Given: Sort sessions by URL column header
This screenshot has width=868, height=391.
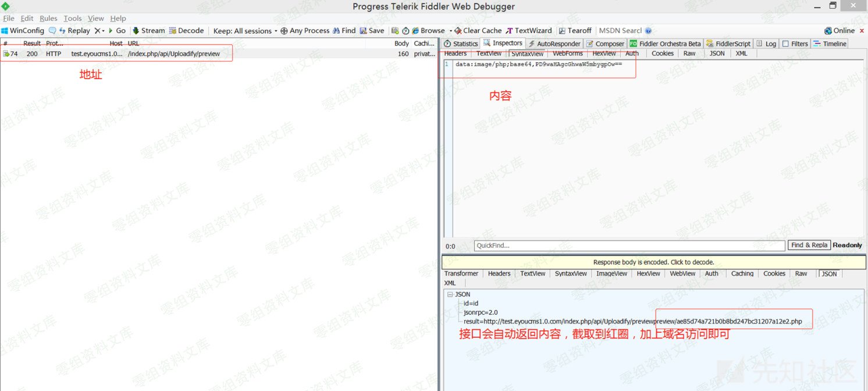Looking at the screenshot, I should coord(134,44).
